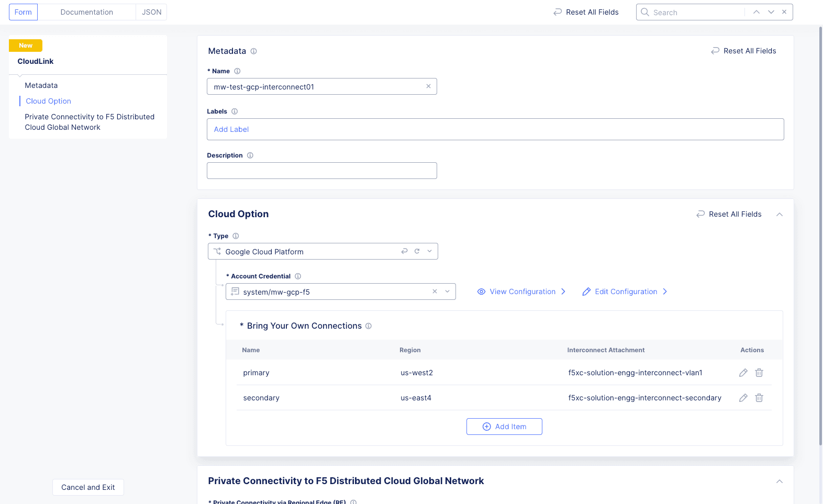Edit the primary connection row
The width and height of the screenshot is (823, 504).
pyautogui.click(x=743, y=373)
